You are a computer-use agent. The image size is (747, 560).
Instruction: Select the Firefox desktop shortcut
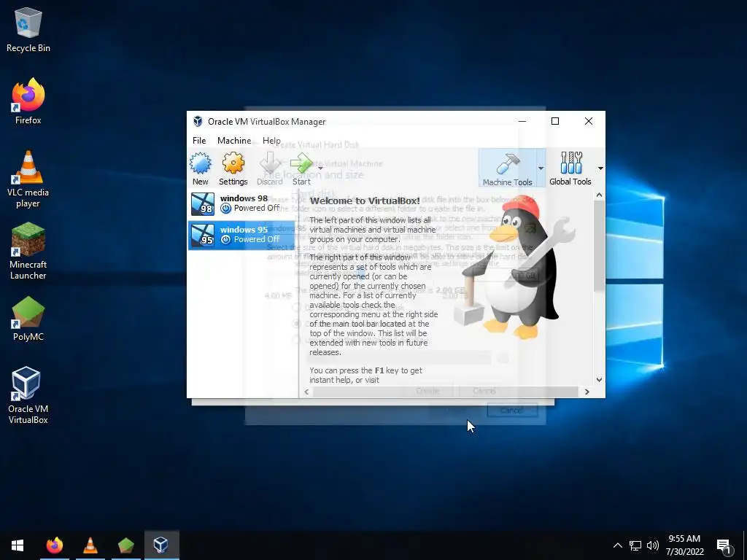coord(28,101)
